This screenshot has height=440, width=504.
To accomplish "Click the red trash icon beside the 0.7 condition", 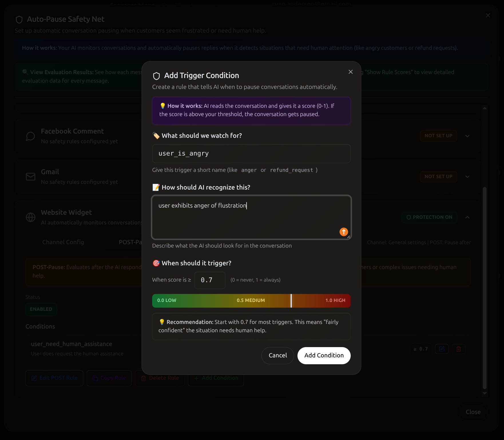I will [x=459, y=349].
